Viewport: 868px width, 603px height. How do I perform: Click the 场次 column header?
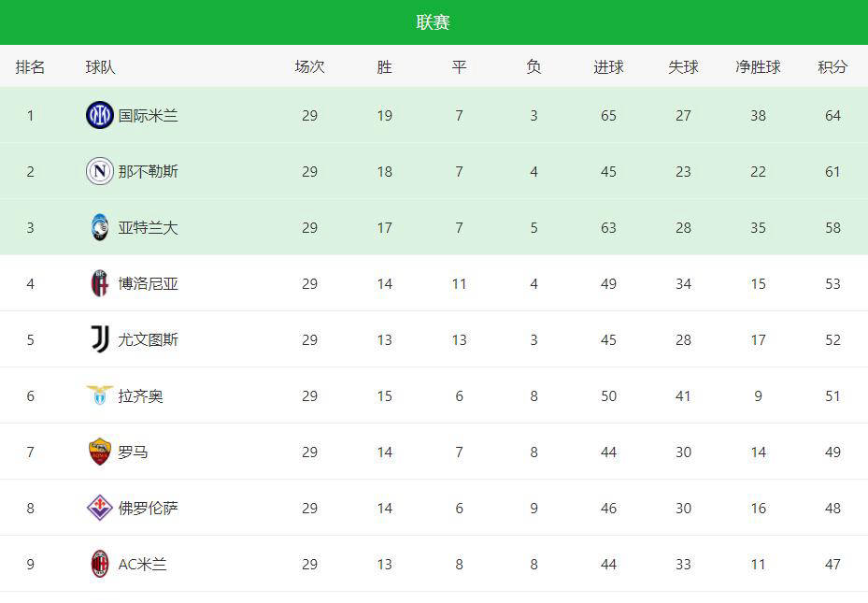[x=309, y=67]
